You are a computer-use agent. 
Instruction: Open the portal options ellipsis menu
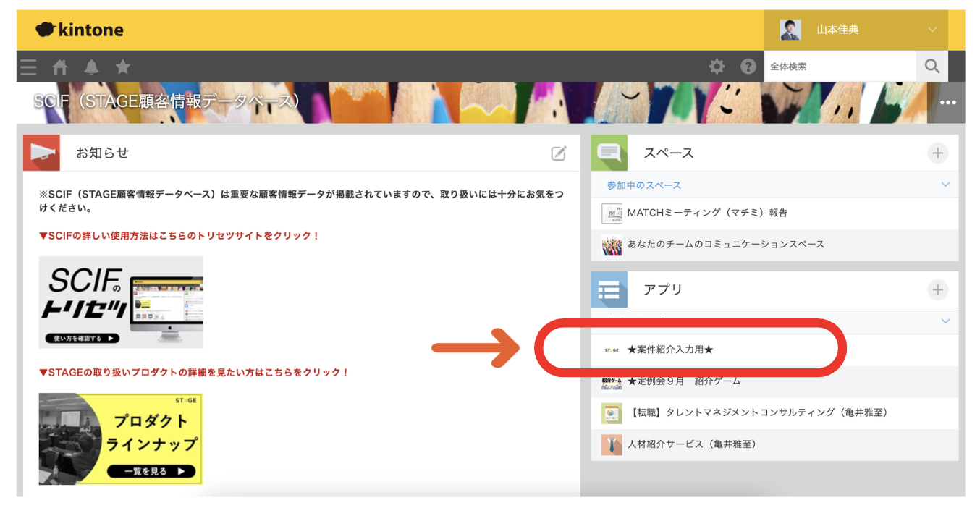click(x=947, y=103)
